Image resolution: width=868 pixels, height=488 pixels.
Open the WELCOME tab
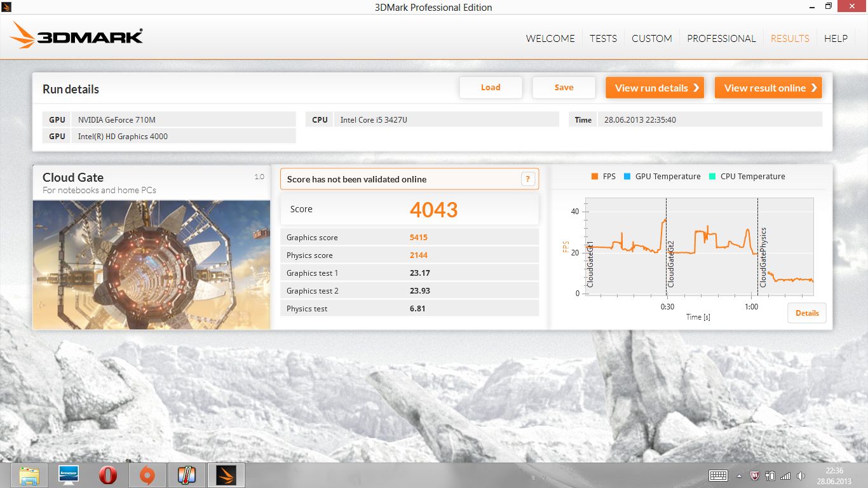click(550, 38)
